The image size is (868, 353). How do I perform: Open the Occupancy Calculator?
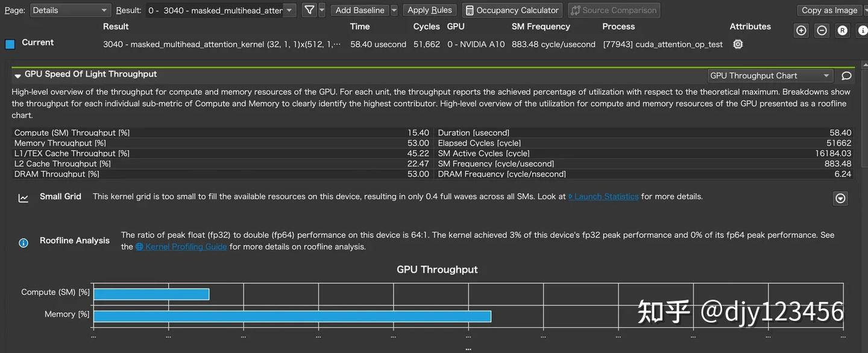(x=512, y=10)
